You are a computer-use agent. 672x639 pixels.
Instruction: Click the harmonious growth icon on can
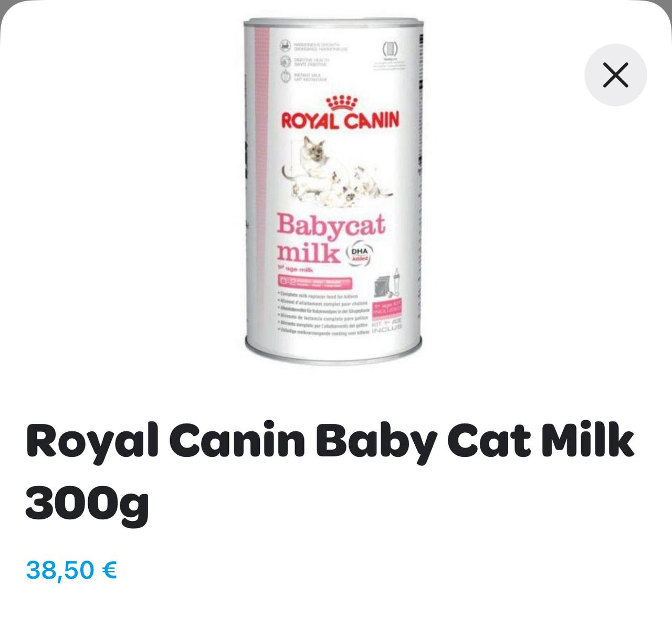285,47
